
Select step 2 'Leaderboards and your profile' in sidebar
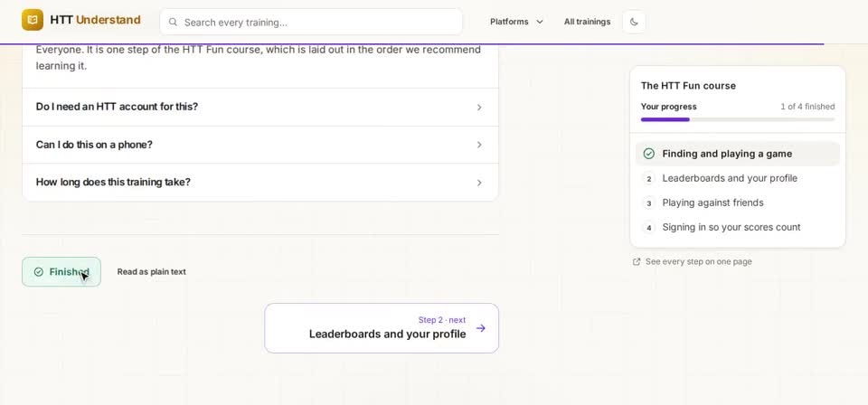[738, 178]
